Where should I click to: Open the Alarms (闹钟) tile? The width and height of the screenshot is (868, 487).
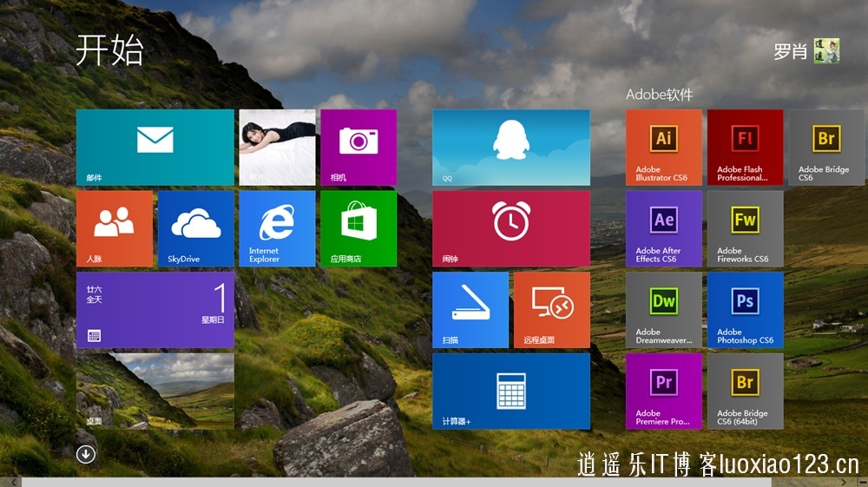(511, 228)
